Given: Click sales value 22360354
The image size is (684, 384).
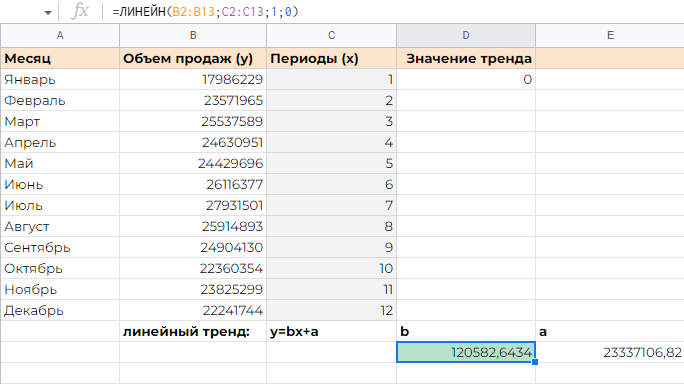Looking at the screenshot, I should [193, 268].
